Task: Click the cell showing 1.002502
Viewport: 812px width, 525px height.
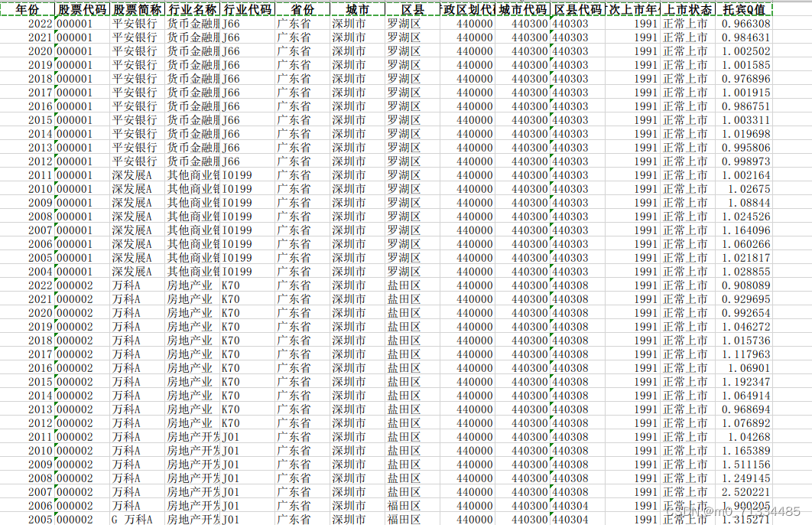Action: coord(744,51)
